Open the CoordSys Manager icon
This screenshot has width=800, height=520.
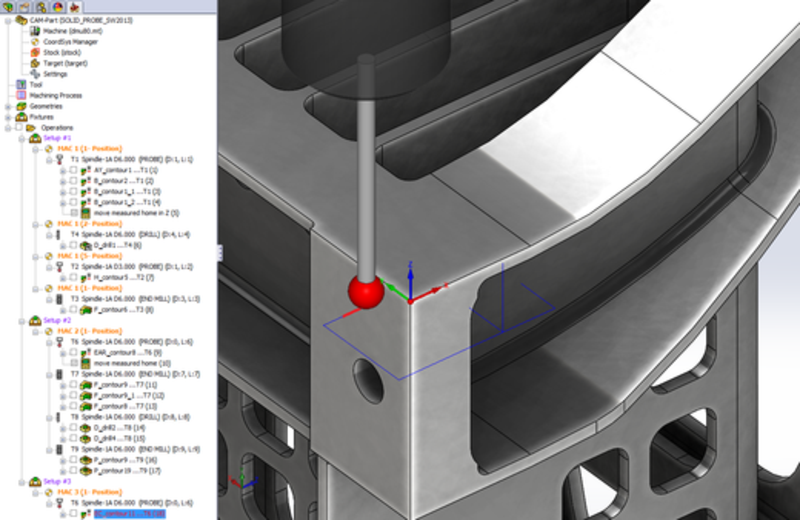[35, 41]
